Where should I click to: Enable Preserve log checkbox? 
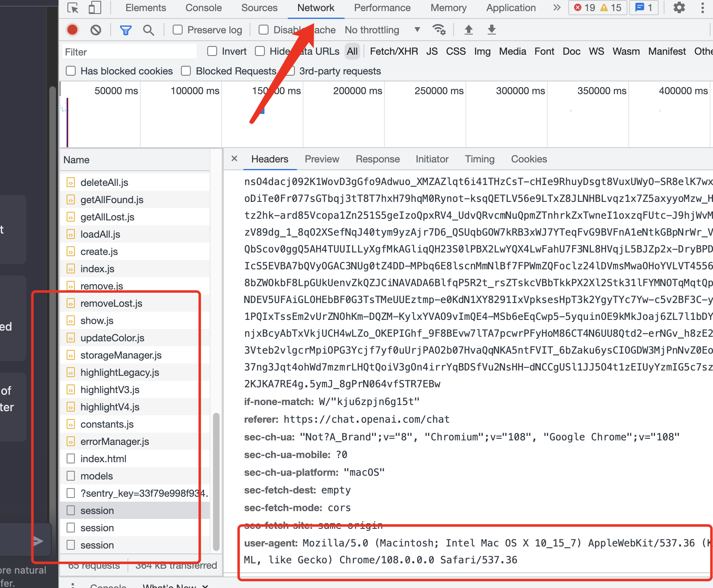pos(178,30)
